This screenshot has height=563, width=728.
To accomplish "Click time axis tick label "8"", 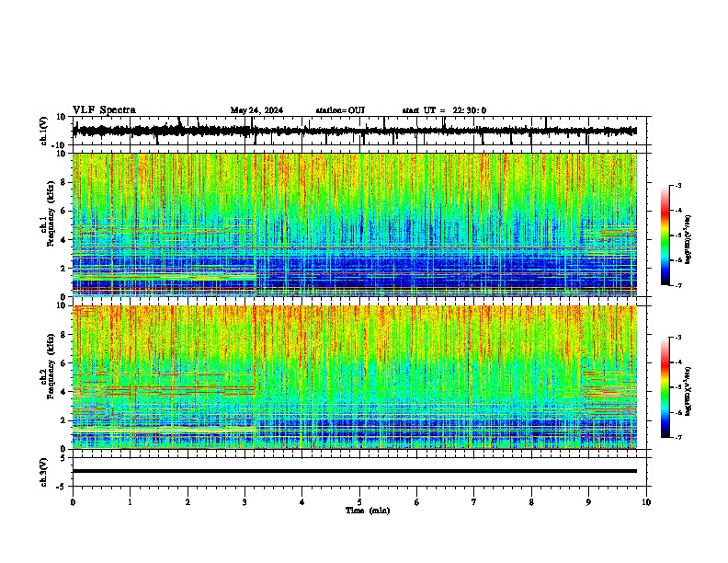I will tap(531, 502).
